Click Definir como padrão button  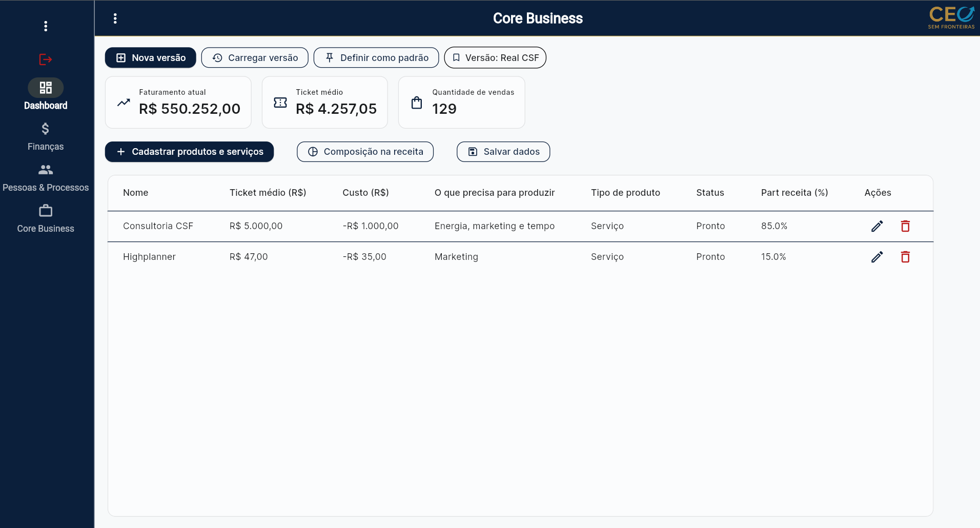[376, 57]
